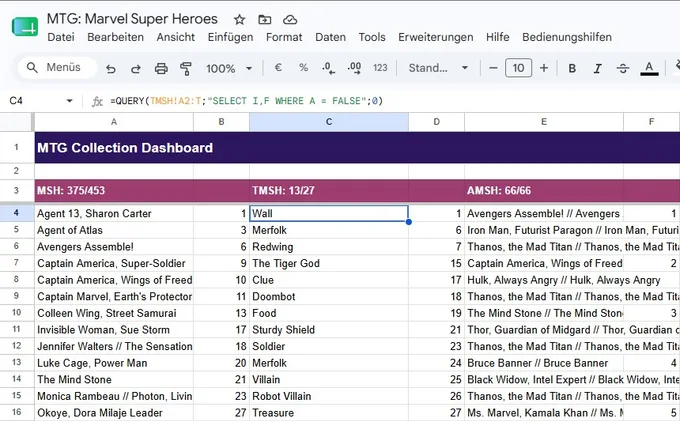Toggle bold formatting
The height and width of the screenshot is (421, 680).
pyautogui.click(x=572, y=68)
